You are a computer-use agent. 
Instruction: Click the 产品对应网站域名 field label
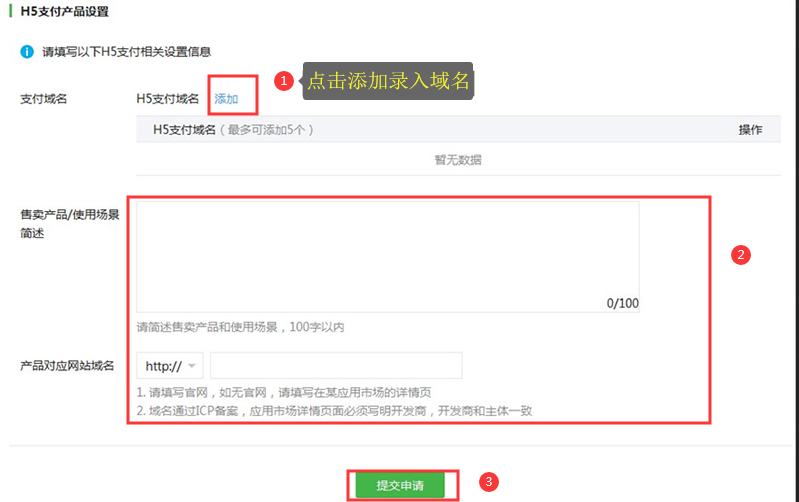tap(67, 366)
